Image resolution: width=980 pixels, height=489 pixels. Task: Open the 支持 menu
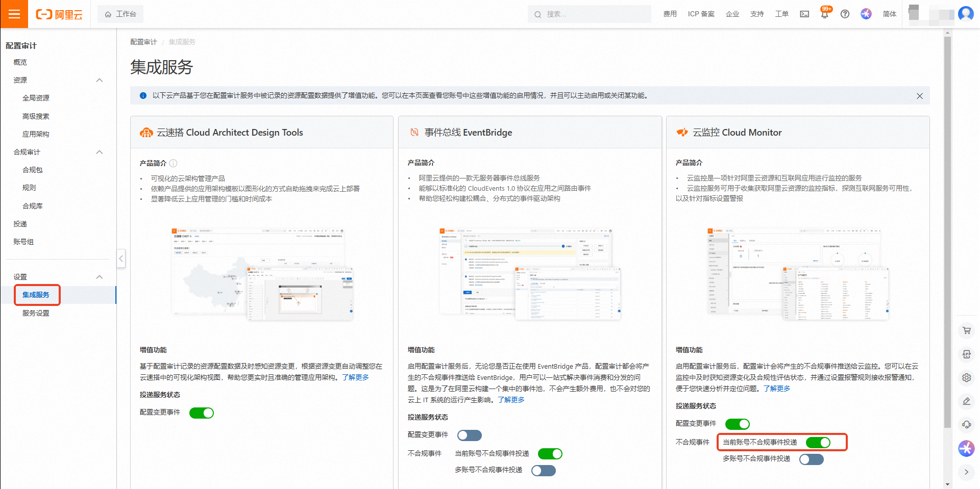click(x=757, y=14)
